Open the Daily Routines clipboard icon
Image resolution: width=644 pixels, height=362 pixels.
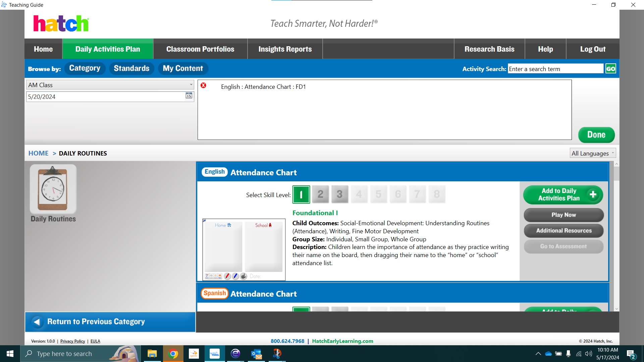[x=53, y=189]
